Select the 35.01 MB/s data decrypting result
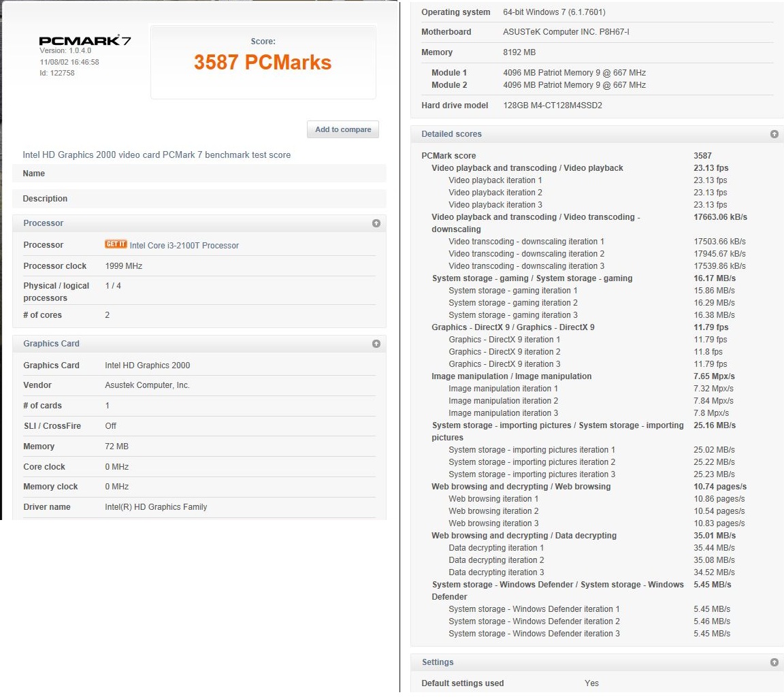 coord(715,536)
